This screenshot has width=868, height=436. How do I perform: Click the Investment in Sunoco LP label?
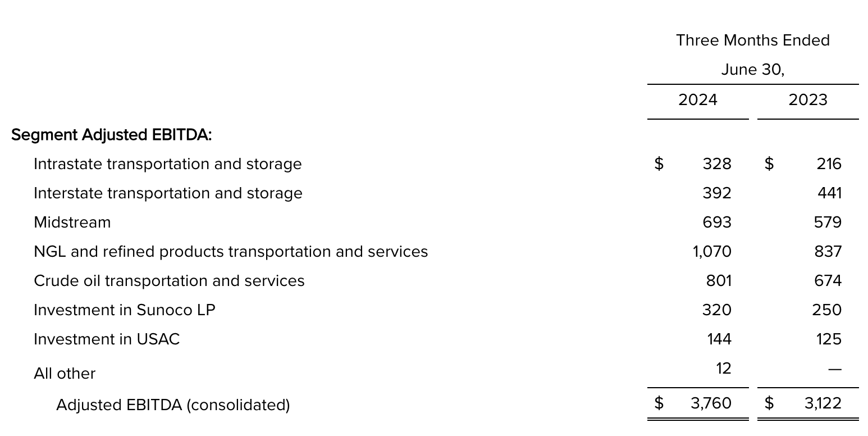click(125, 310)
